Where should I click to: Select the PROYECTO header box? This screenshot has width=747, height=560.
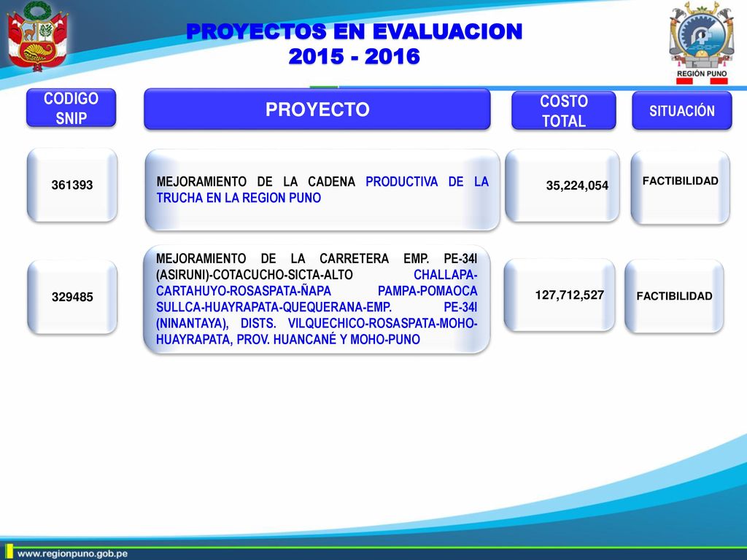pyautogui.click(x=317, y=109)
